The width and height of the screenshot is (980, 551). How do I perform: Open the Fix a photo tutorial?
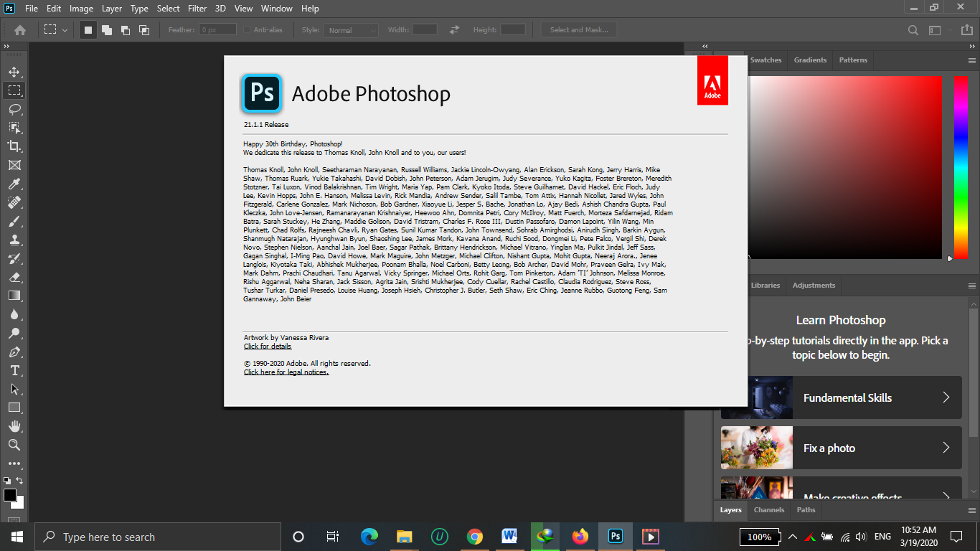842,448
